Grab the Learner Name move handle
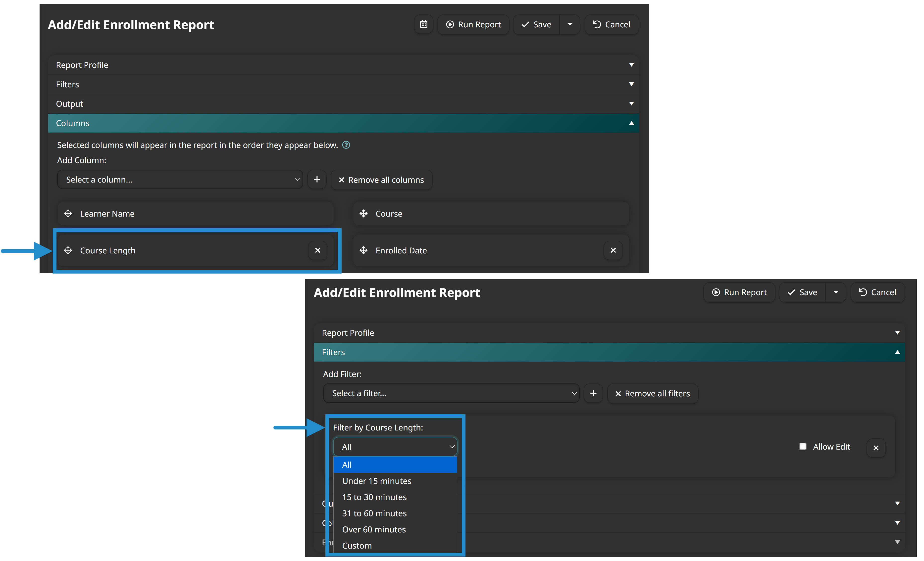The height and width of the screenshot is (561, 924). 68,214
